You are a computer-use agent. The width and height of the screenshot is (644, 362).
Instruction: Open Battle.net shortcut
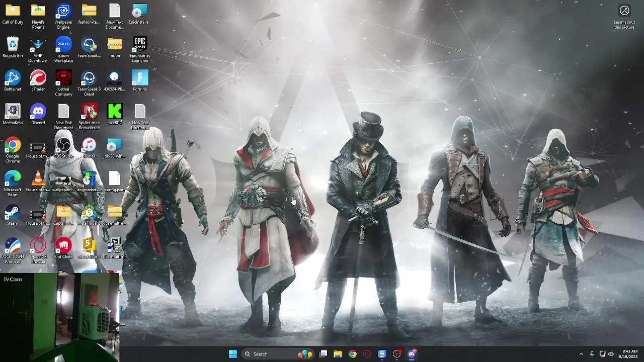13,81
